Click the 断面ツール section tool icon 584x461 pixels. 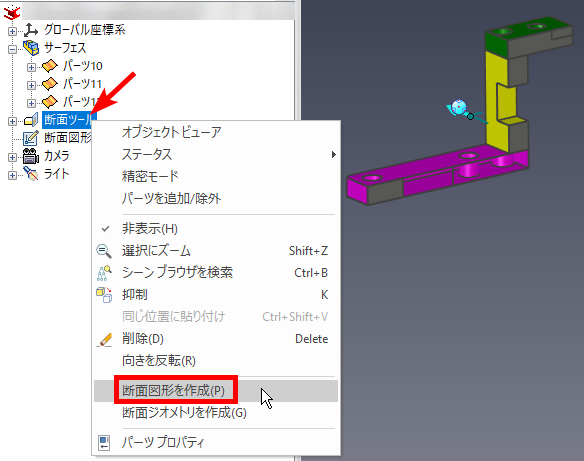tap(31, 120)
